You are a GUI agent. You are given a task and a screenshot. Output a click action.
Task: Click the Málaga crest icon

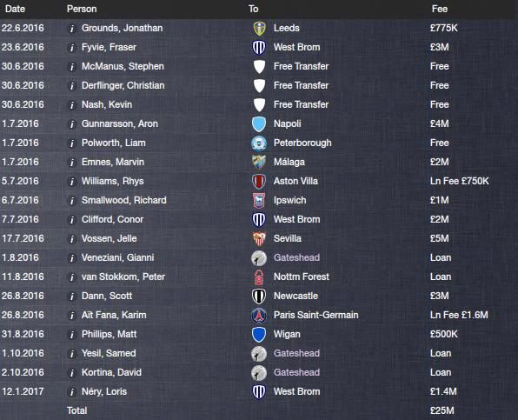click(259, 163)
